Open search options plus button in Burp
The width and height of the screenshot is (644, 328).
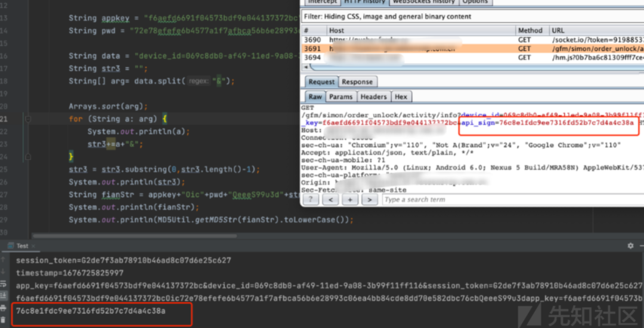pos(350,200)
